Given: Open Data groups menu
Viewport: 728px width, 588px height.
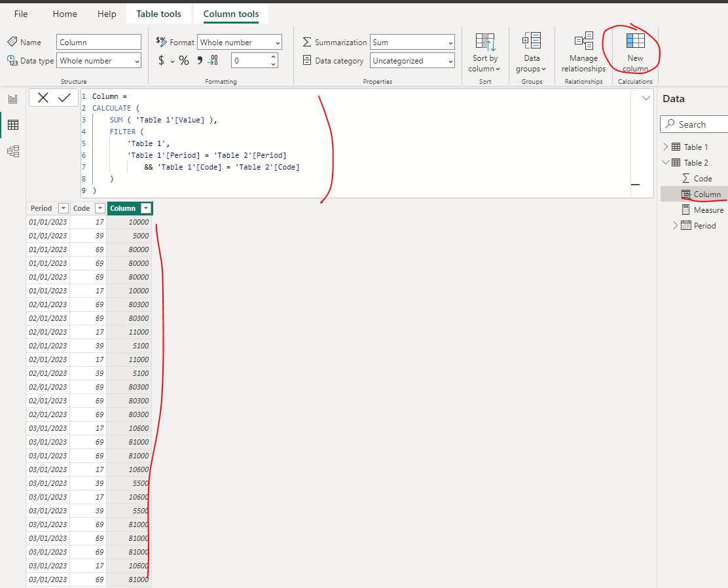Looking at the screenshot, I should pyautogui.click(x=531, y=53).
